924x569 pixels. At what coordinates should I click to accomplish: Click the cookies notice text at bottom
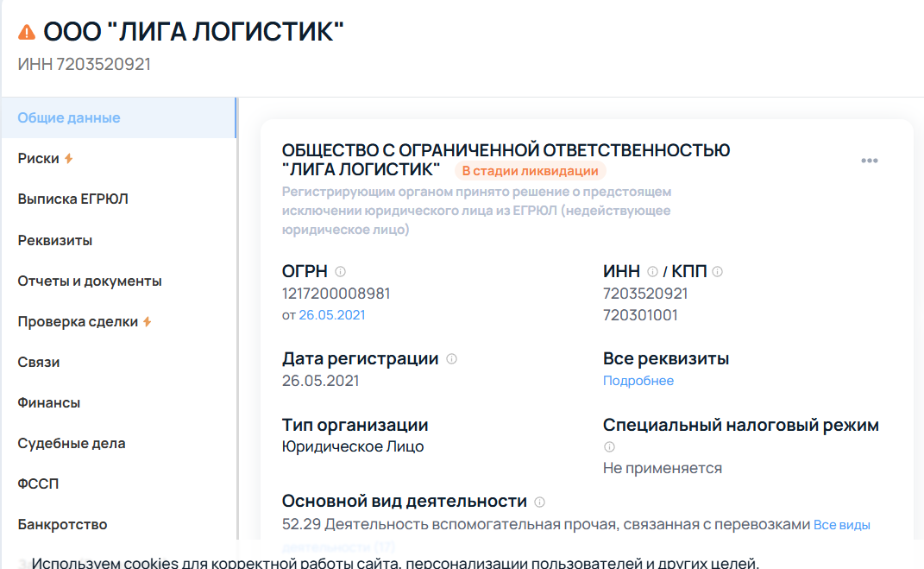tap(395, 562)
